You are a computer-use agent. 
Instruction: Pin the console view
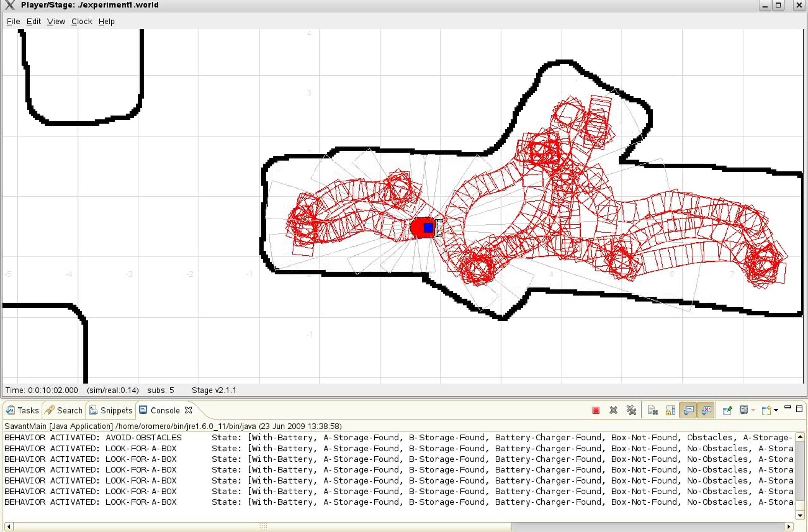click(727, 411)
